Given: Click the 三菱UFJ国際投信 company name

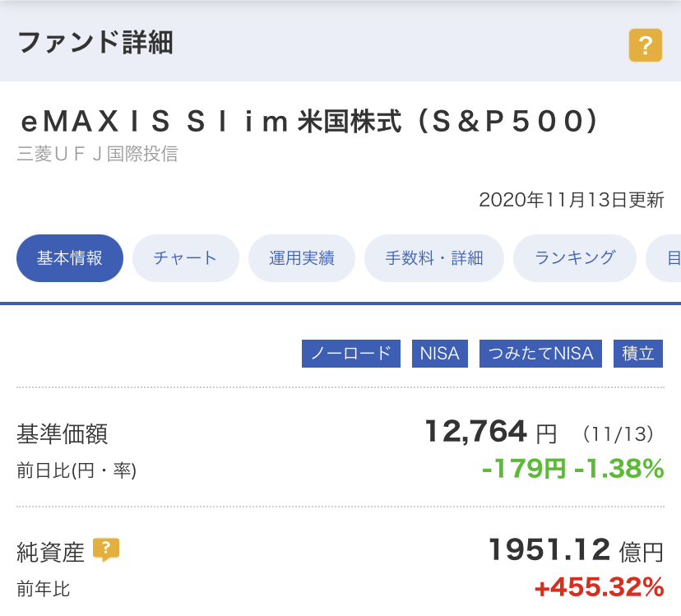Looking at the screenshot, I should click(97, 154).
